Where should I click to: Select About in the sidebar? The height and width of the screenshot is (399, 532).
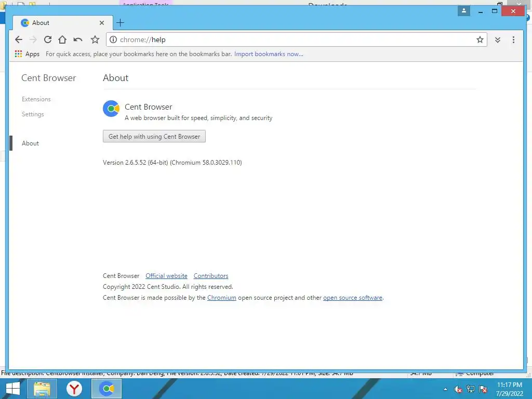[x=30, y=143]
